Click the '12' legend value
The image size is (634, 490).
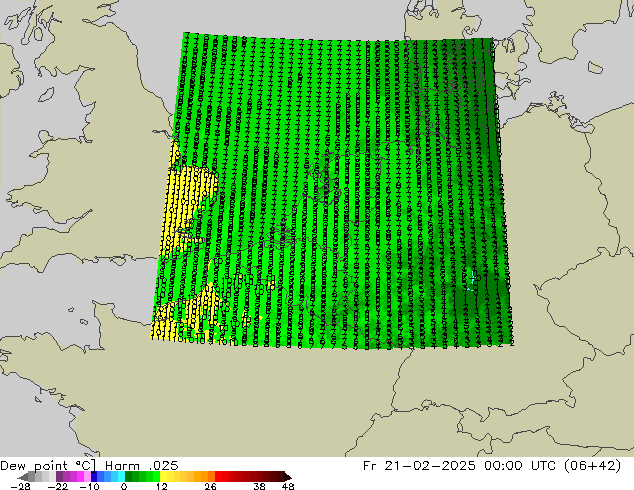coord(162,486)
